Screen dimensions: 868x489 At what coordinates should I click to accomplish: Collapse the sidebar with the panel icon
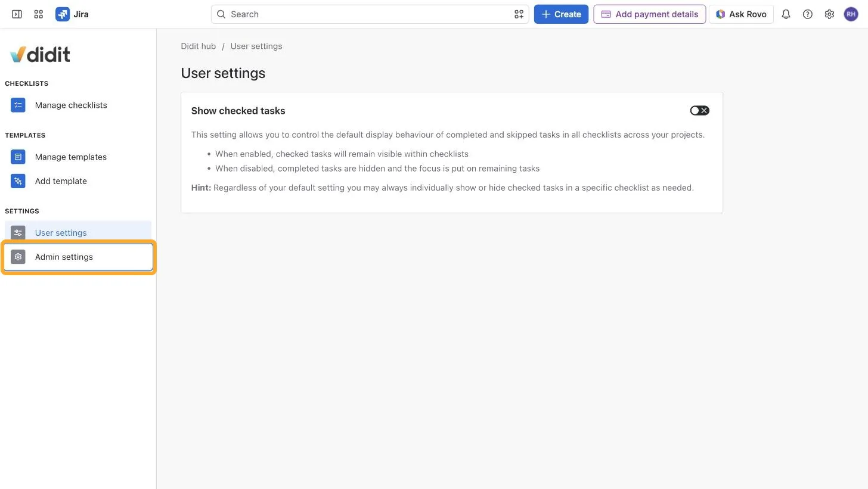(17, 14)
